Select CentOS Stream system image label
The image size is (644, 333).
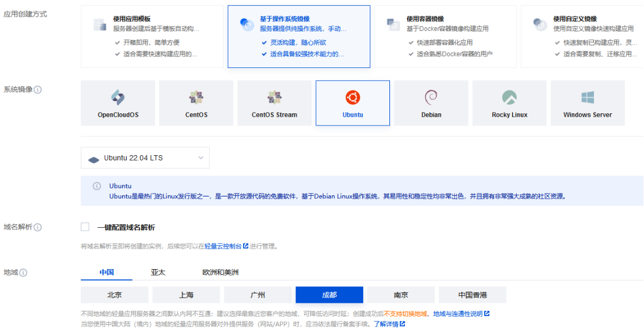point(274,115)
